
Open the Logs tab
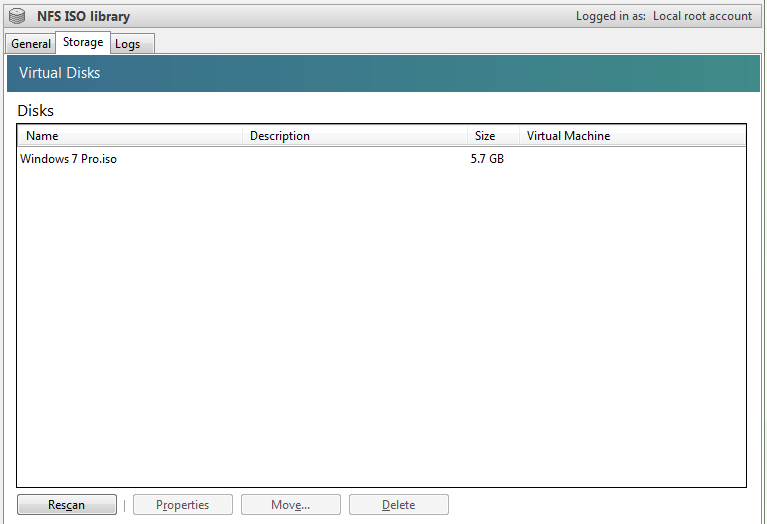pos(128,44)
